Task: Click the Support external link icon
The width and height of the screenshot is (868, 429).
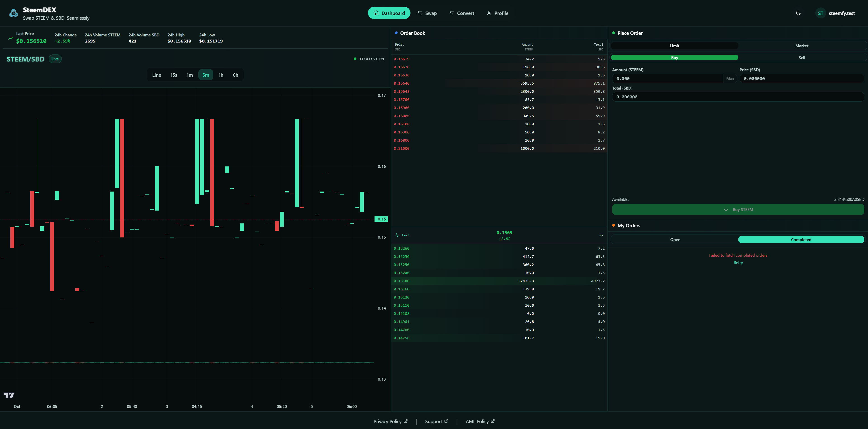Action: pyautogui.click(x=446, y=421)
